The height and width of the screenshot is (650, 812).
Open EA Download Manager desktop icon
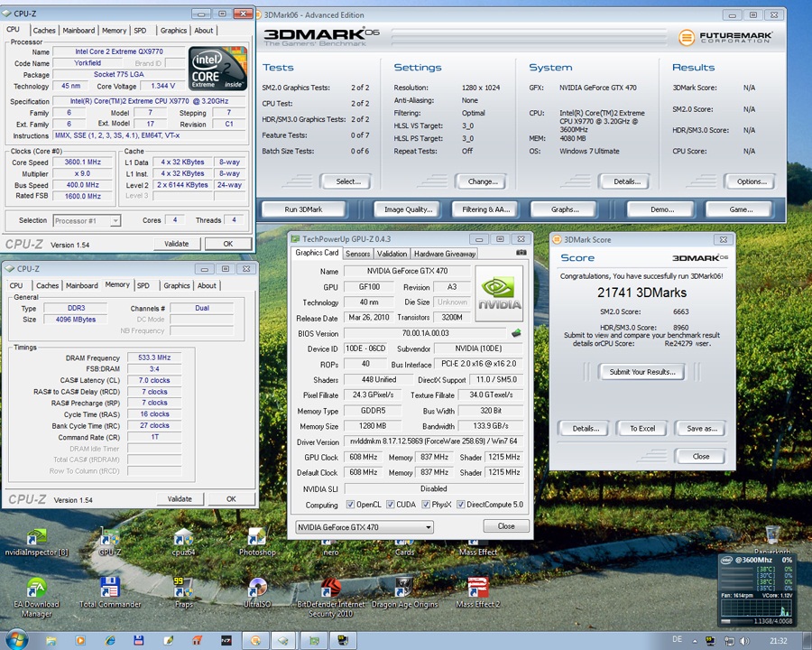(x=36, y=597)
